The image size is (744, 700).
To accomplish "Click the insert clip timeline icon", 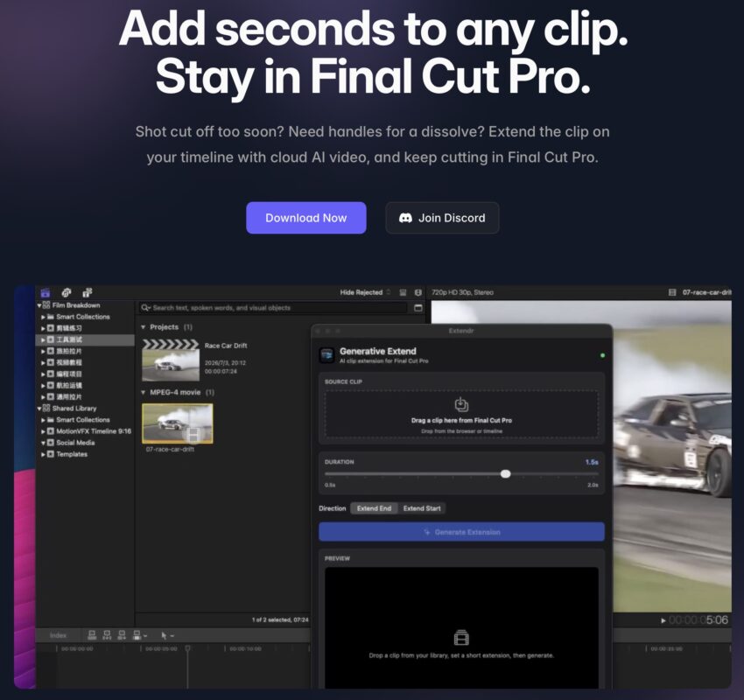I will (x=107, y=635).
